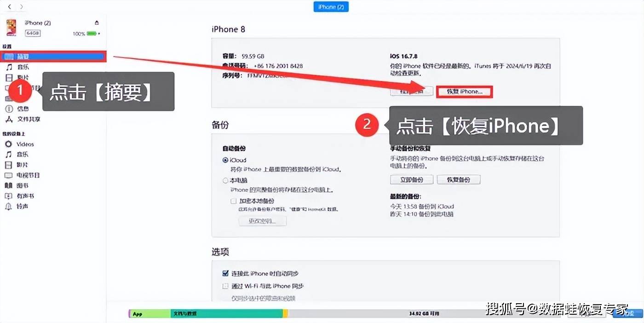The width and height of the screenshot is (644, 323).
Task: Select the 本电脑 backup radio button
Action: click(x=226, y=180)
